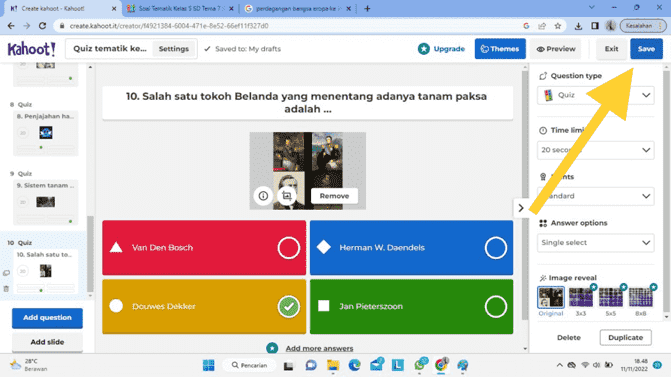The width and height of the screenshot is (671, 377).
Task: Open the Time limit dropdown
Action: click(595, 150)
